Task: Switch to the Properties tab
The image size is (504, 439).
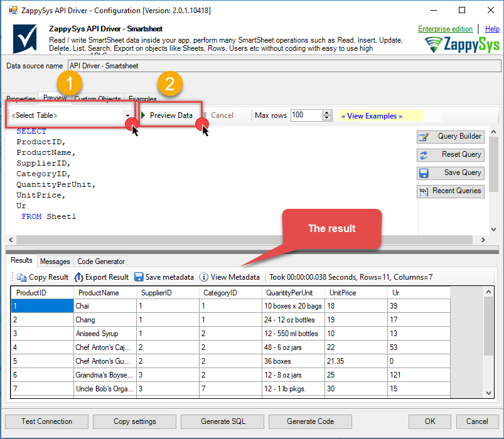Action: [x=21, y=98]
